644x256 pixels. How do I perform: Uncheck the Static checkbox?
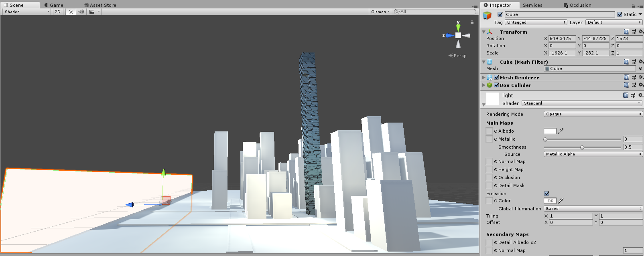620,14
